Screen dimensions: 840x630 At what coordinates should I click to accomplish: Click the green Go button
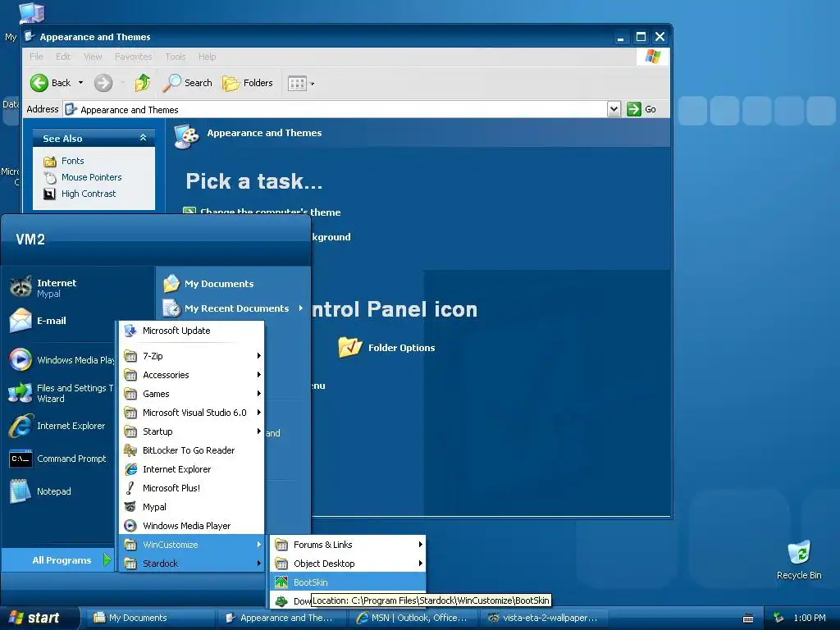[641, 109]
